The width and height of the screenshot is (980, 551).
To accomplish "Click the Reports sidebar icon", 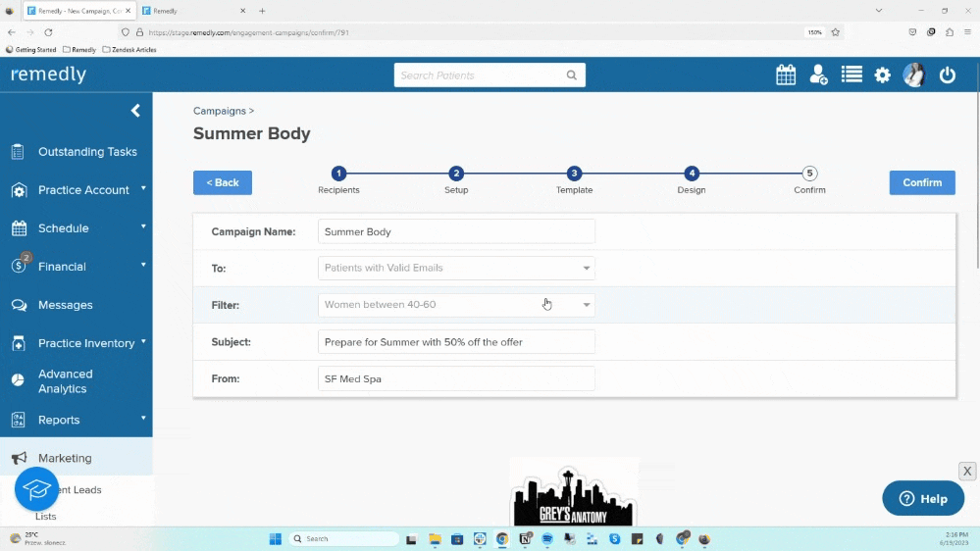I will 18,420.
